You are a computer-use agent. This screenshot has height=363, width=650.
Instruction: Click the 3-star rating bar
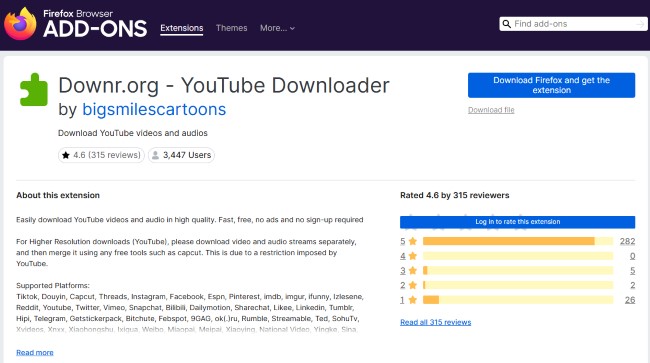click(x=518, y=271)
